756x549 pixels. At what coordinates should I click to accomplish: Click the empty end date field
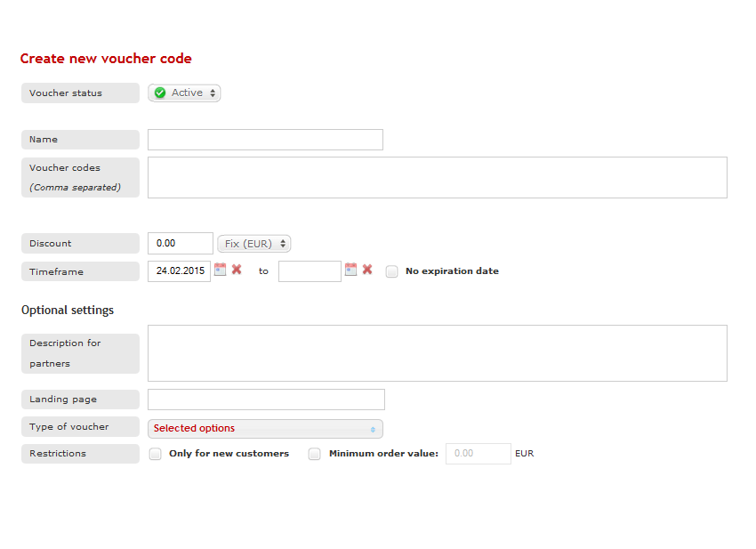(x=310, y=271)
